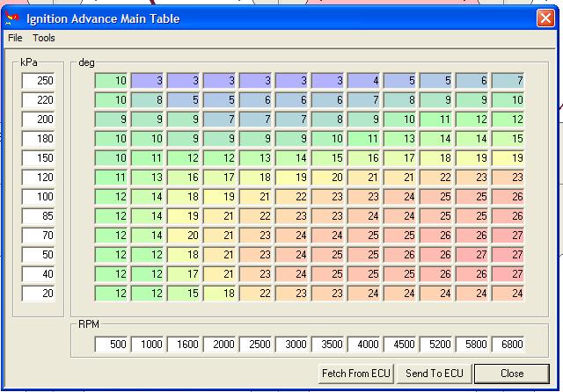The width and height of the screenshot is (563, 392).
Task: Click the 1000 RPM input field
Action: pyautogui.click(x=147, y=345)
